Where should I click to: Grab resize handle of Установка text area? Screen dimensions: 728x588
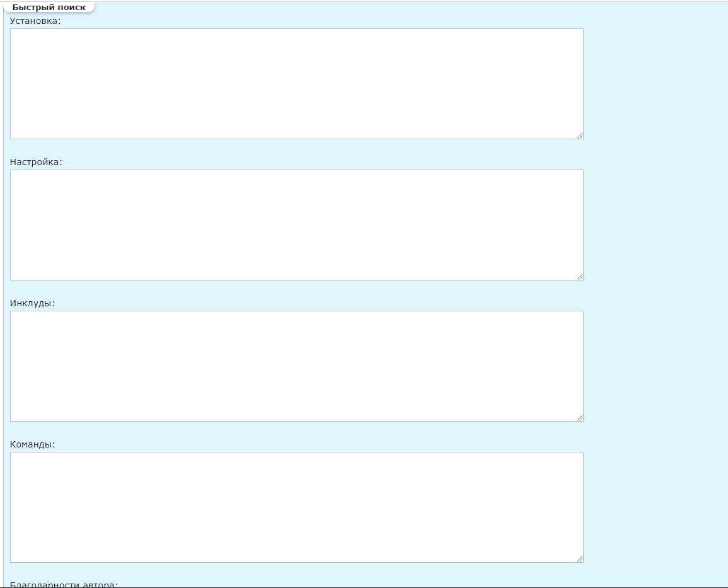579,135
